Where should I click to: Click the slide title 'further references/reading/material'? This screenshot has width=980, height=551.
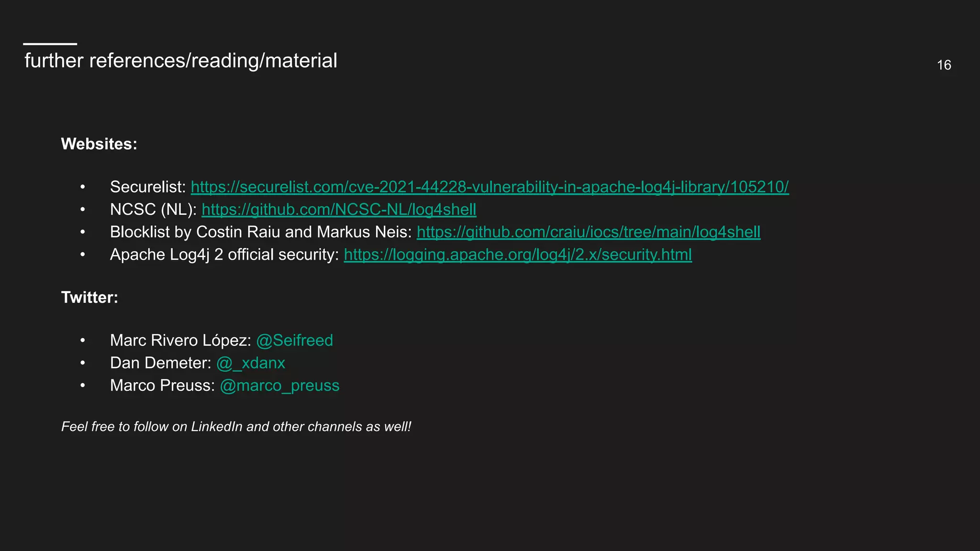[x=181, y=61]
